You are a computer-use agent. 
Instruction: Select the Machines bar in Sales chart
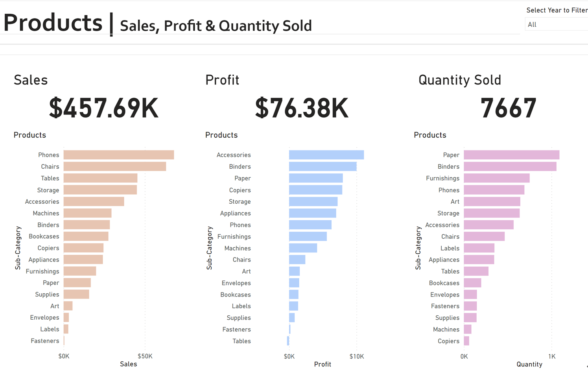pos(87,213)
